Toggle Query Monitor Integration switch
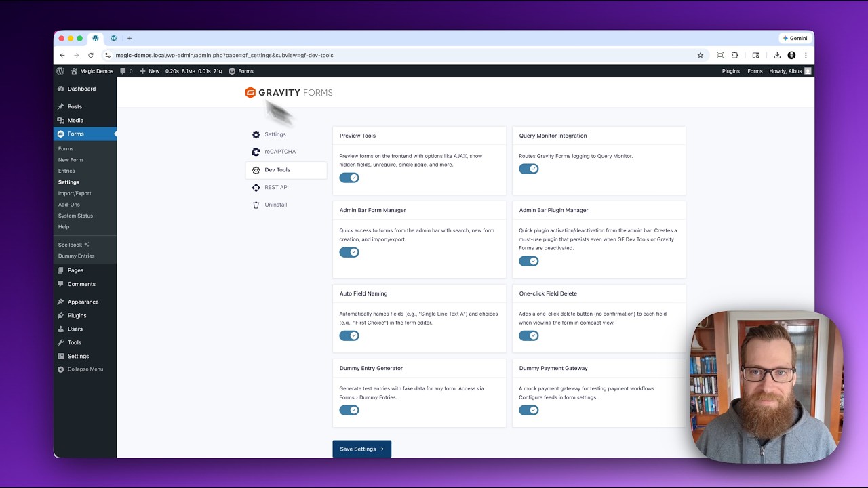The image size is (868, 488). (529, 169)
